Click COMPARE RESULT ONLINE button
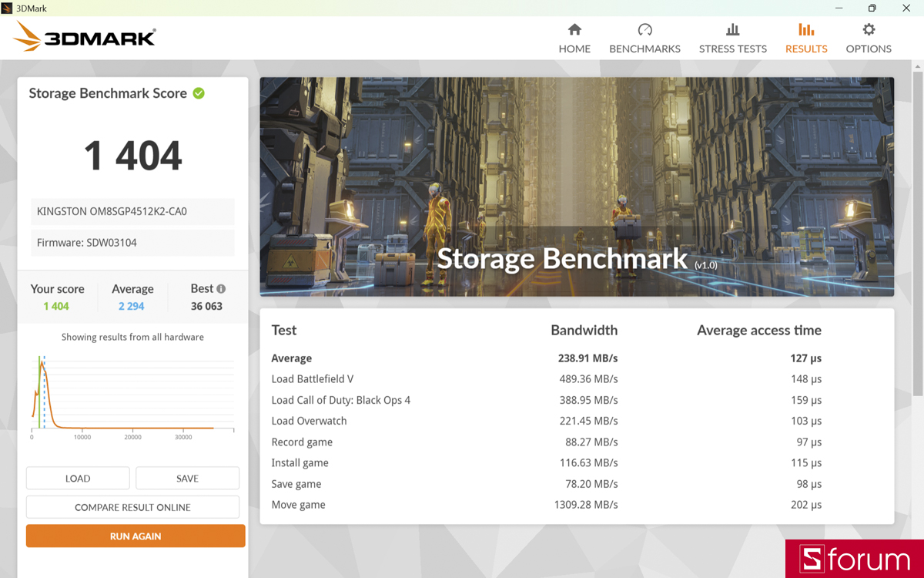This screenshot has width=924, height=578. click(132, 507)
